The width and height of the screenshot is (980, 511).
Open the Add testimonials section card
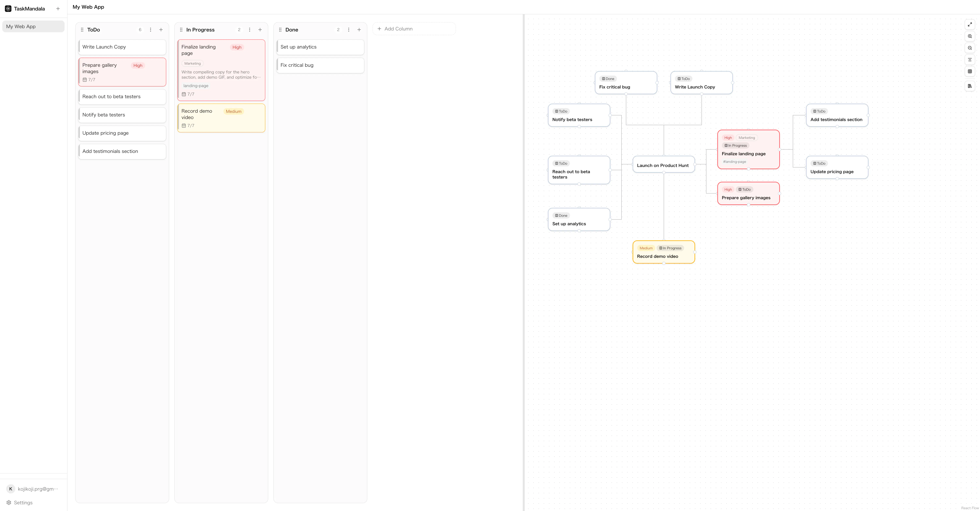[x=122, y=152]
